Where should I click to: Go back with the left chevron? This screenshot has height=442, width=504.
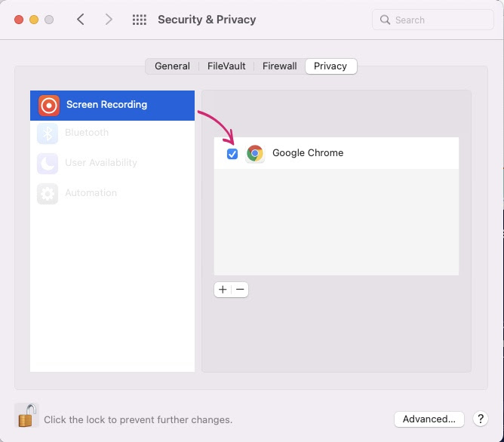(x=81, y=20)
